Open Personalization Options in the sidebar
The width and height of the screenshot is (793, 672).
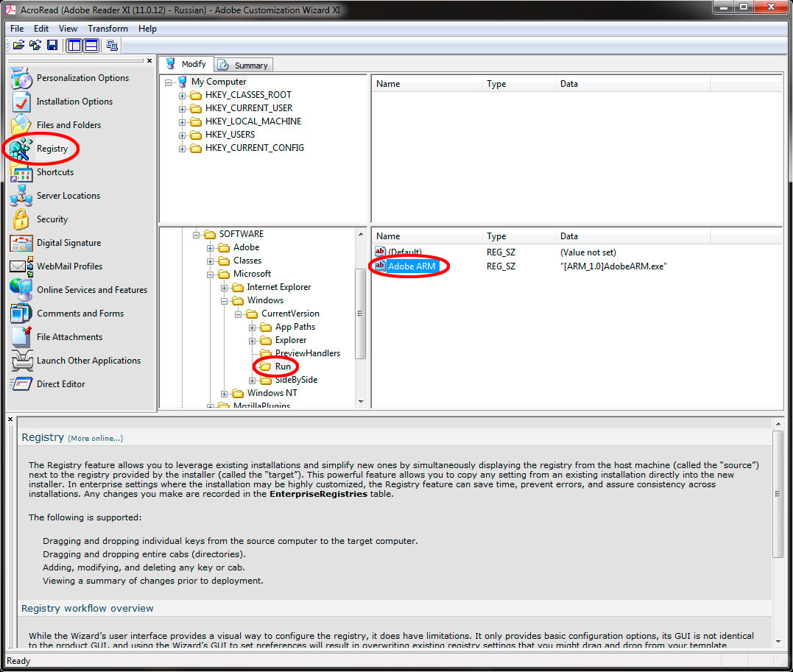click(x=82, y=78)
